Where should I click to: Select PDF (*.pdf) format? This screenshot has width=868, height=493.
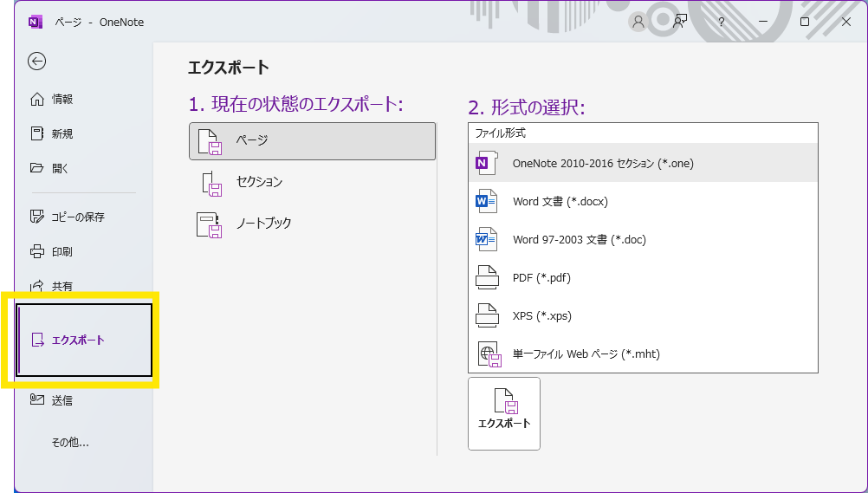tap(643, 277)
